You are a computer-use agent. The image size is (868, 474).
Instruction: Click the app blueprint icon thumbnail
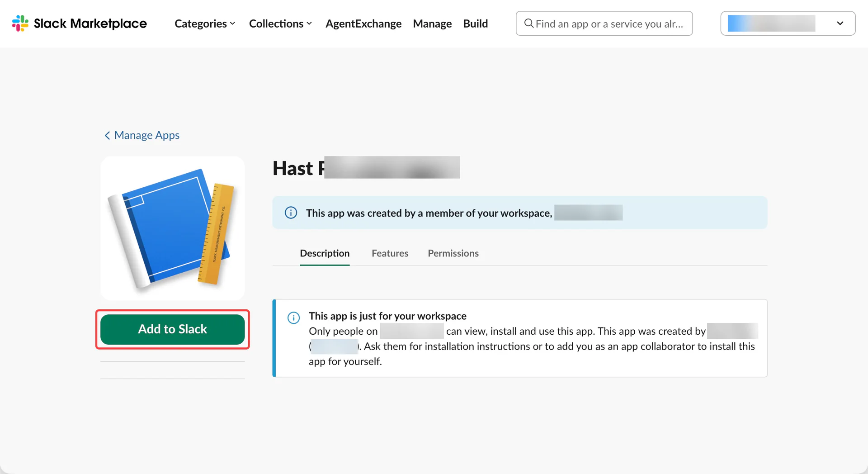pos(173,228)
